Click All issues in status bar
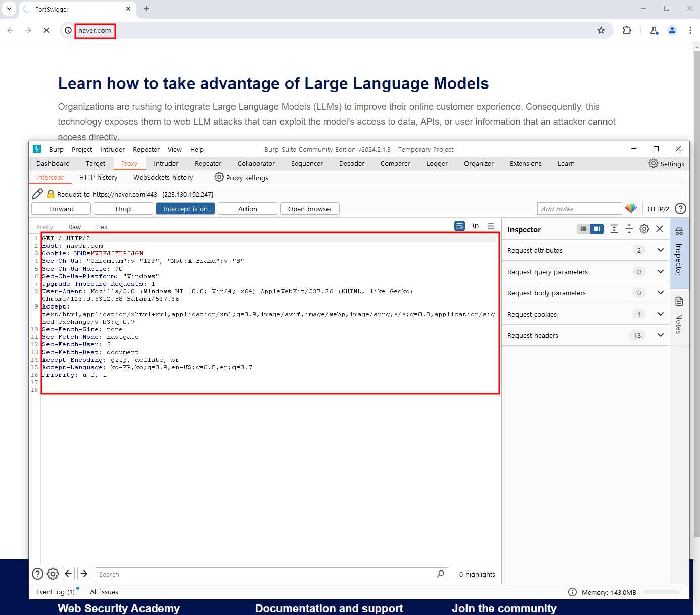Screen dimensions: 700x615 (104, 592)
